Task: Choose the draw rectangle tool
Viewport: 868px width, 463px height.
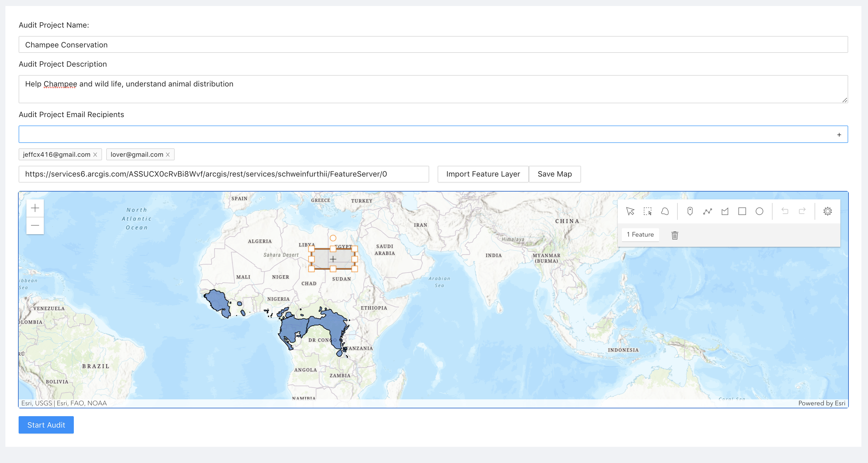Action: pyautogui.click(x=742, y=211)
